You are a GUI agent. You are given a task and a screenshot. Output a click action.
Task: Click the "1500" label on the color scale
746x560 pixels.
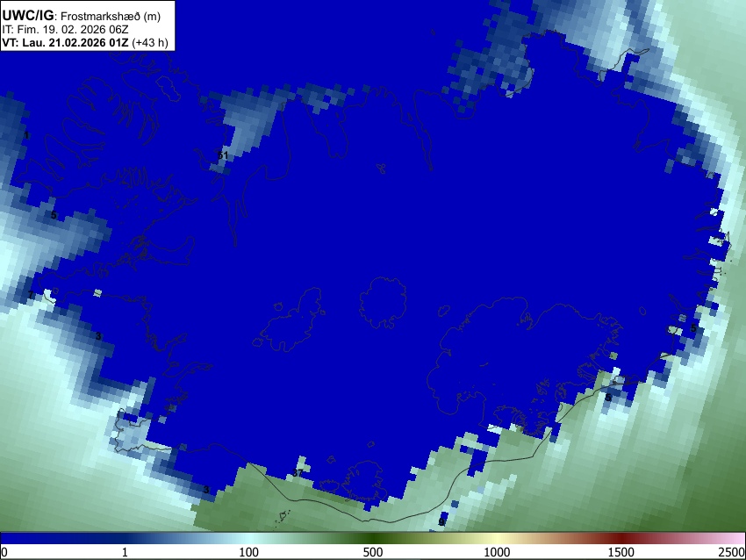tap(621, 552)
